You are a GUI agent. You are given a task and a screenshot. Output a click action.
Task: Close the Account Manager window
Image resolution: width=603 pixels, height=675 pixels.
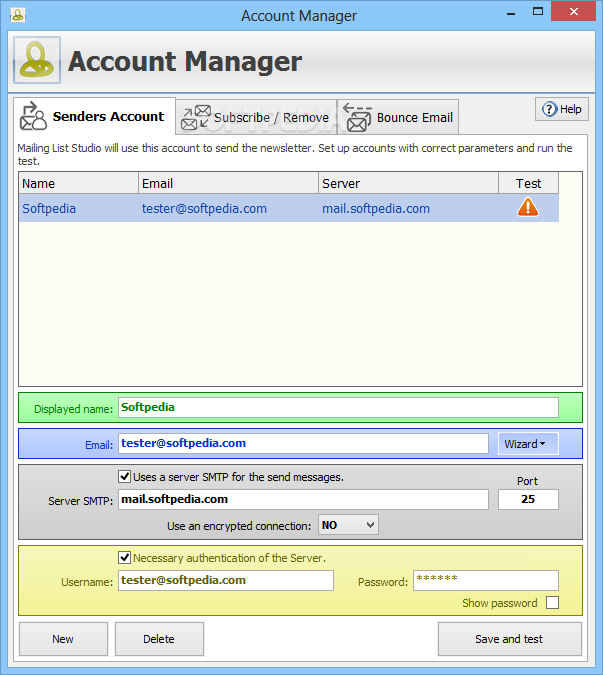coord(573,12)
